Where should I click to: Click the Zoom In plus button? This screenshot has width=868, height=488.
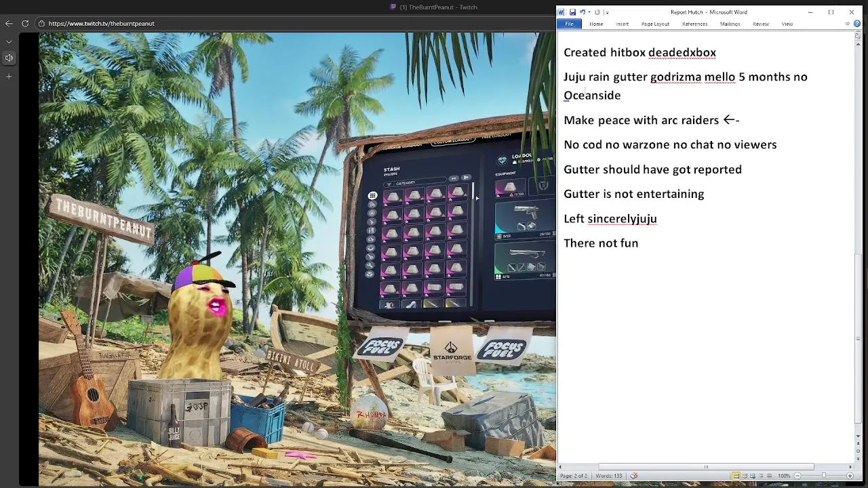[x=850, y=476]
